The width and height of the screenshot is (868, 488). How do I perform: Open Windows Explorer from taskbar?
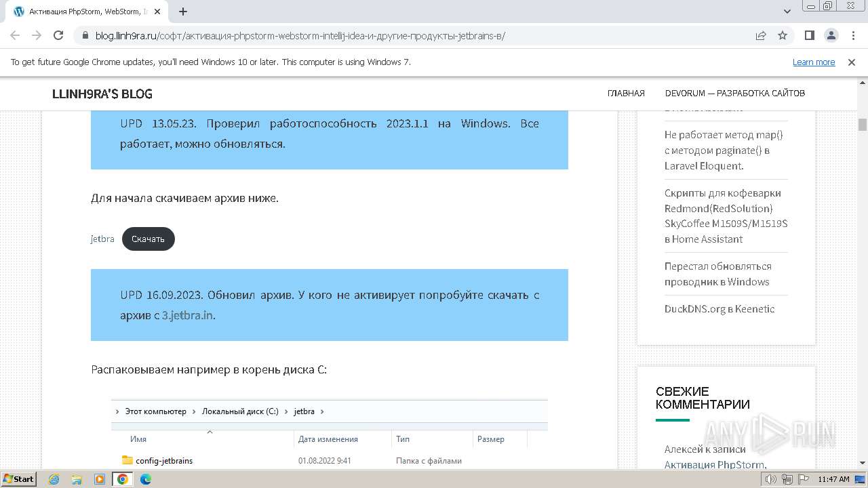click(77, 479)
